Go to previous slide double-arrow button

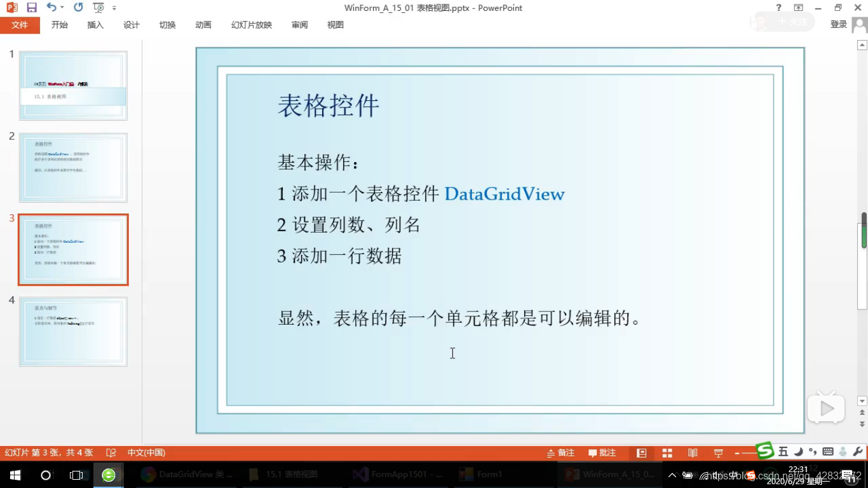(862, 413)
